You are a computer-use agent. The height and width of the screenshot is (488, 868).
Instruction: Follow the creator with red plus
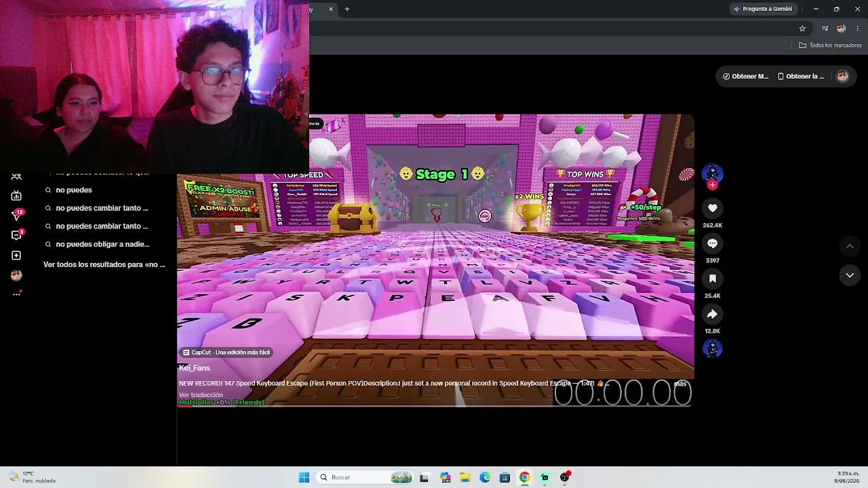(x=712, y=185)
